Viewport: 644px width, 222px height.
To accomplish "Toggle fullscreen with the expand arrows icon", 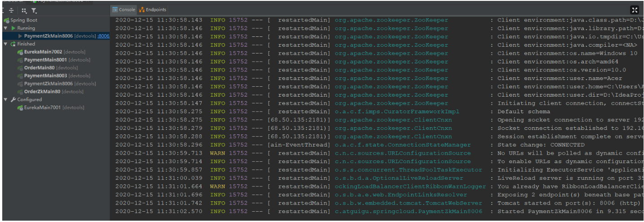I will coord(635,10).
